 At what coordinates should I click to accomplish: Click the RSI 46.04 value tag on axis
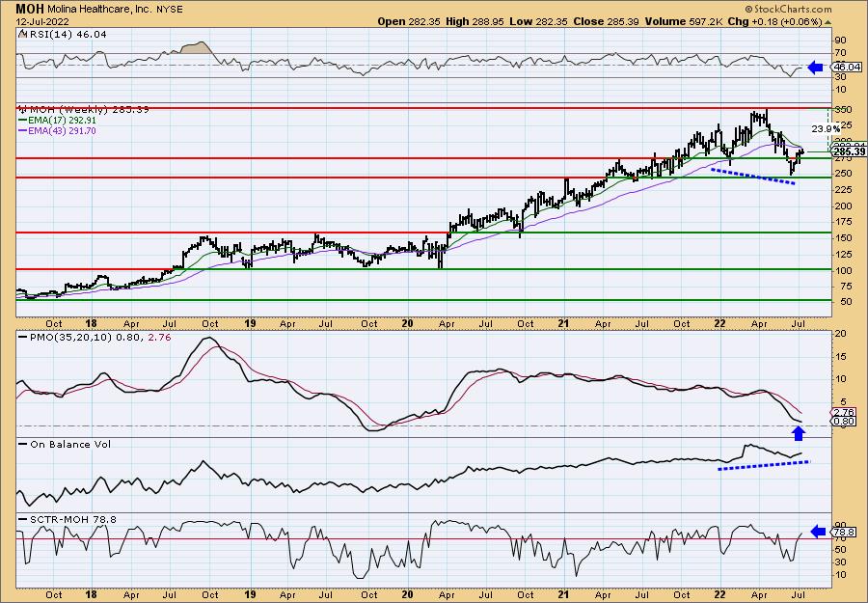(847, 68)
